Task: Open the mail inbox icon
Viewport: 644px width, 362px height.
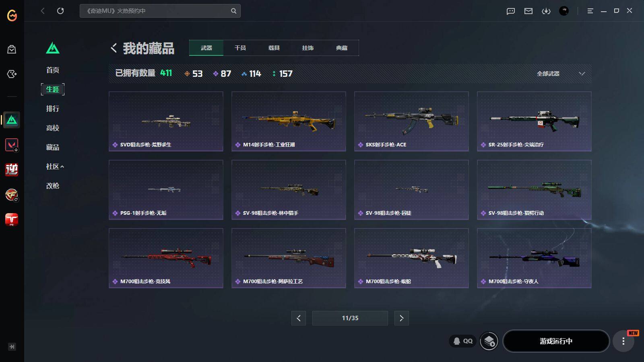Action: click(x=528, y=11)
